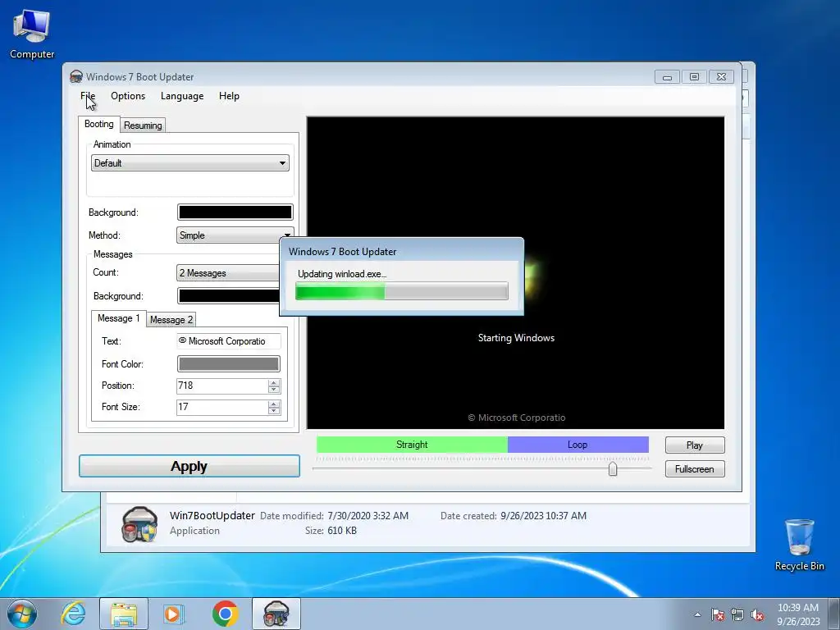Launch Internet Explorer from the taskbar

tap(73, 614)
